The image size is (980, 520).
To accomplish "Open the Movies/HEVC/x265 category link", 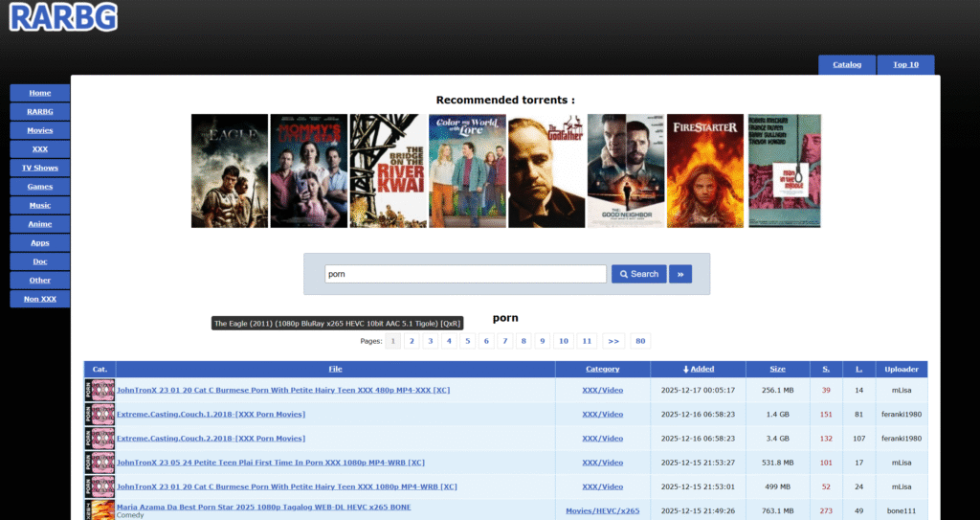I will coord(602,510).
